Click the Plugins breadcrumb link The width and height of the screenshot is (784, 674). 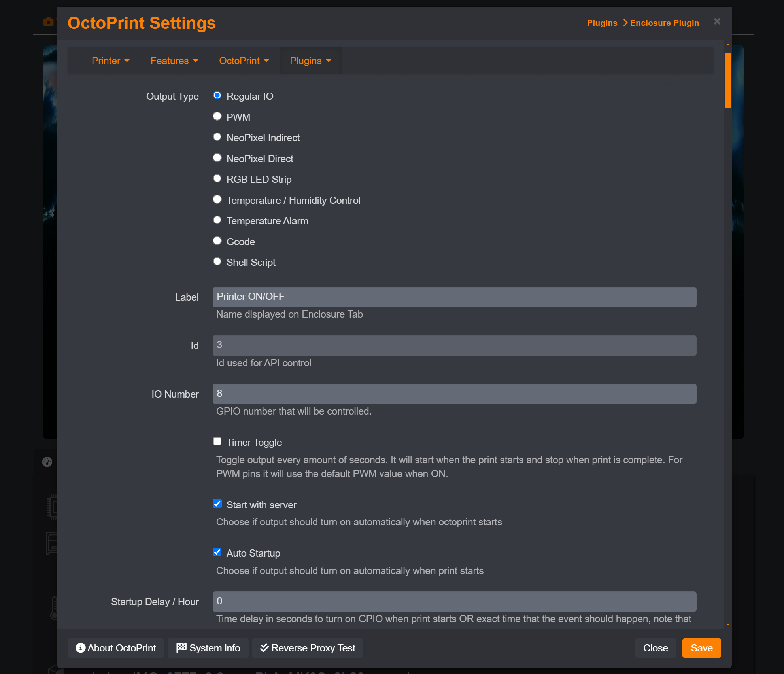(x=602, y=23)
